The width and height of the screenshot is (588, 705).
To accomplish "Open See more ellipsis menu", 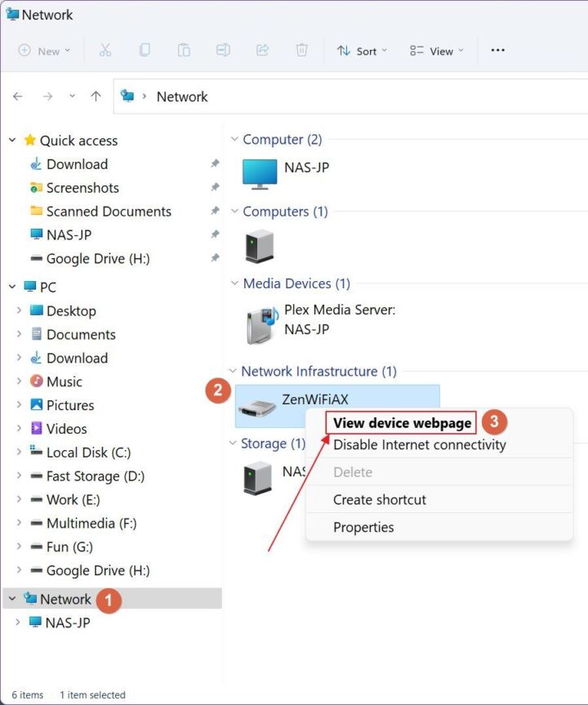I will pyautogui.click(x=497, y=51).
